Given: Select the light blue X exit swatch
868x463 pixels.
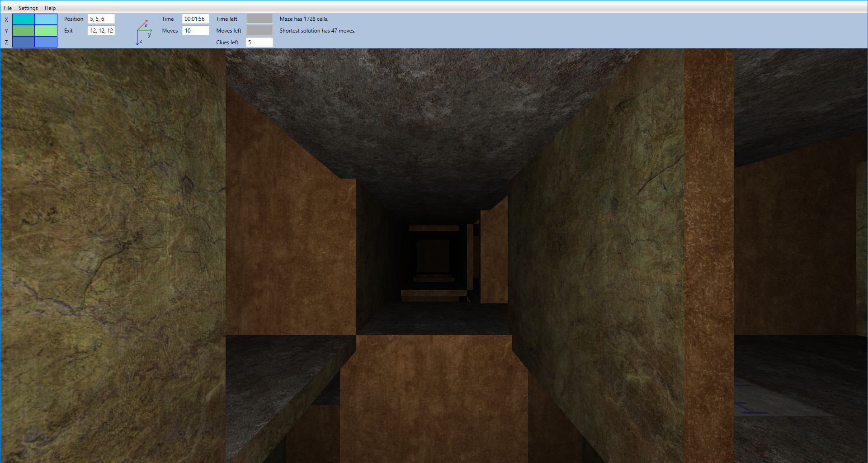Looking at the screenshot, I should tap(46, 19).
